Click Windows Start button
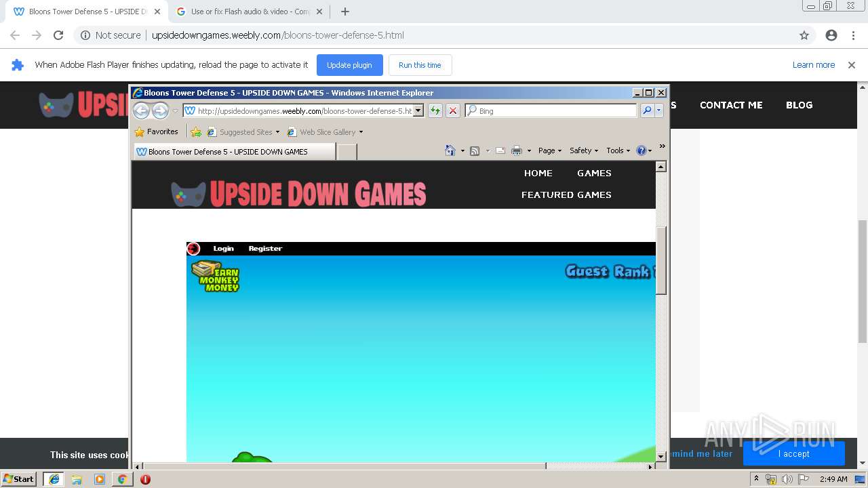This screenshot has width=868, height=488. point(19,479)
